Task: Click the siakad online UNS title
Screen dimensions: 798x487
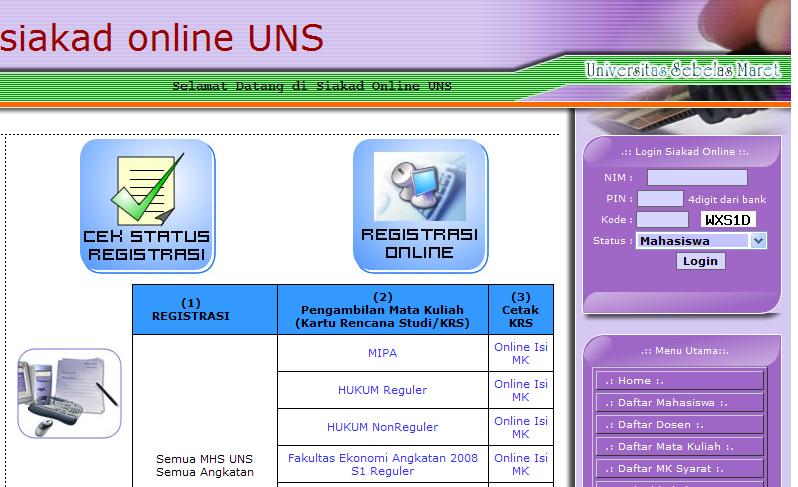Action: click(x=162, y=38)
